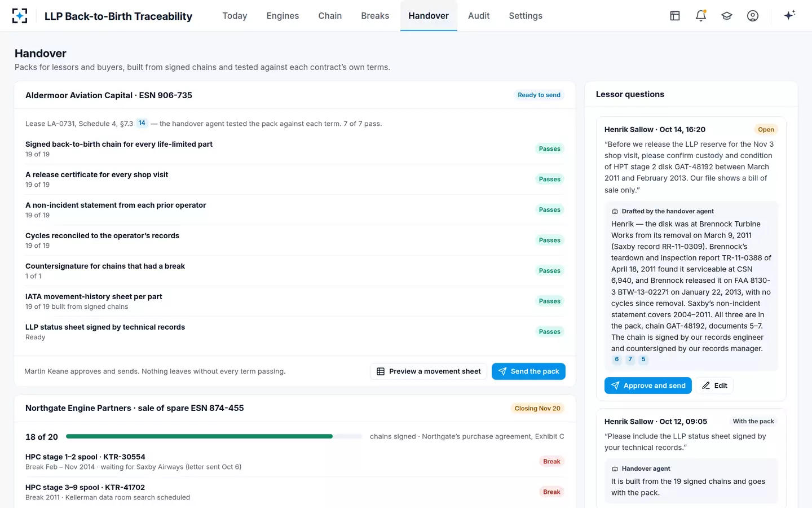Open the graduation cap learning icon
812x508 pixels.
pyautogui.click(x=727, y=16)
